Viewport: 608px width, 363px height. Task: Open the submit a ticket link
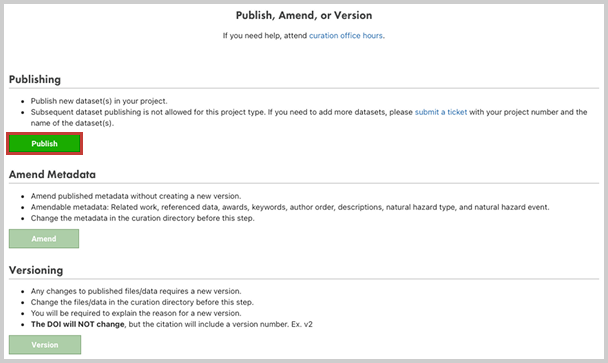(441, 112)
